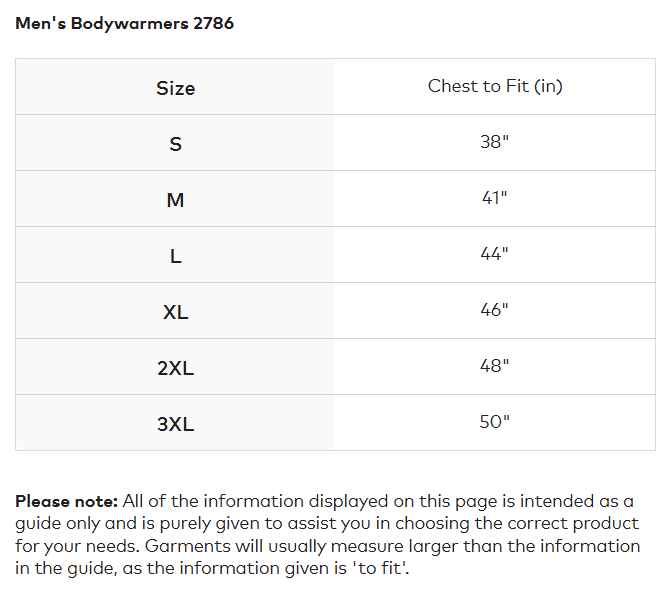Choose the L size cell

pos(175,256)
